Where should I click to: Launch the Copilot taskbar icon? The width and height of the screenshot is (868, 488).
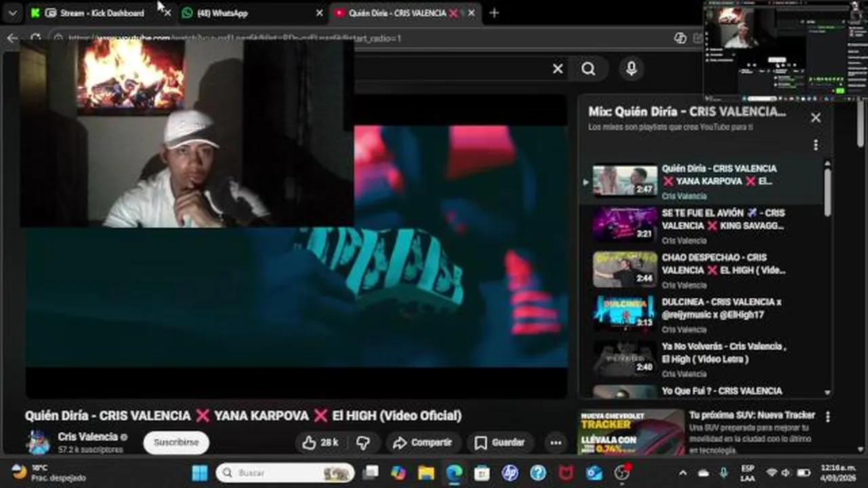point(399,472)
